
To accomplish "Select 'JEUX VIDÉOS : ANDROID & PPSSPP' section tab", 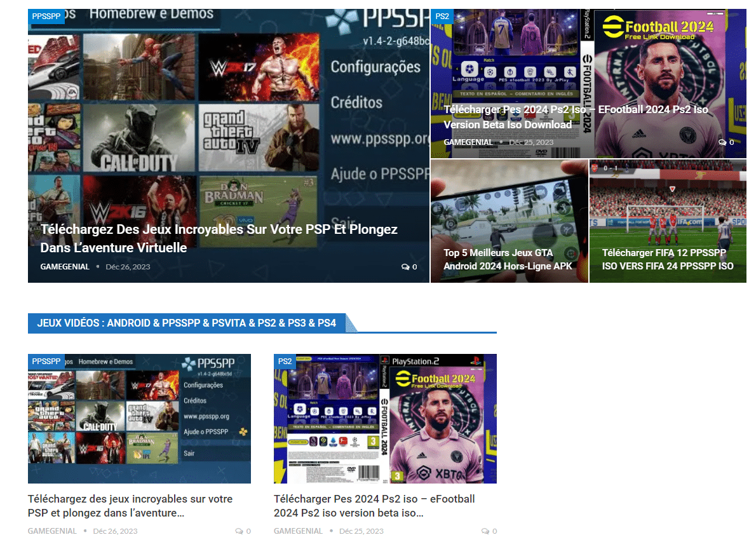I will [x=187, y=323].
